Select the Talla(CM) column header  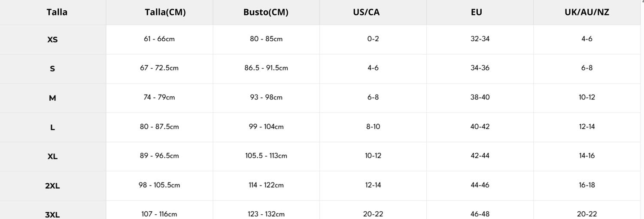pyautogui.click(x=165, y=12)
